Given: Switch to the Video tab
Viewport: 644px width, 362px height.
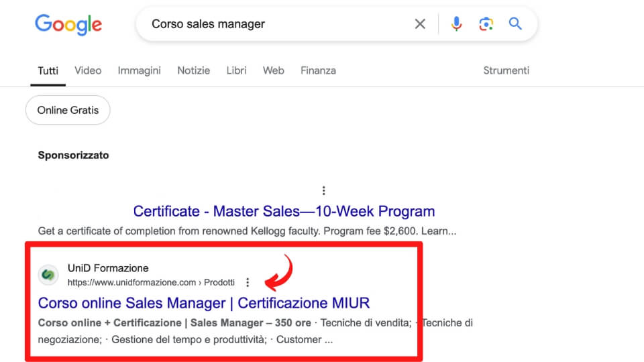Looking at the screenshot, I should coord(88,70).
